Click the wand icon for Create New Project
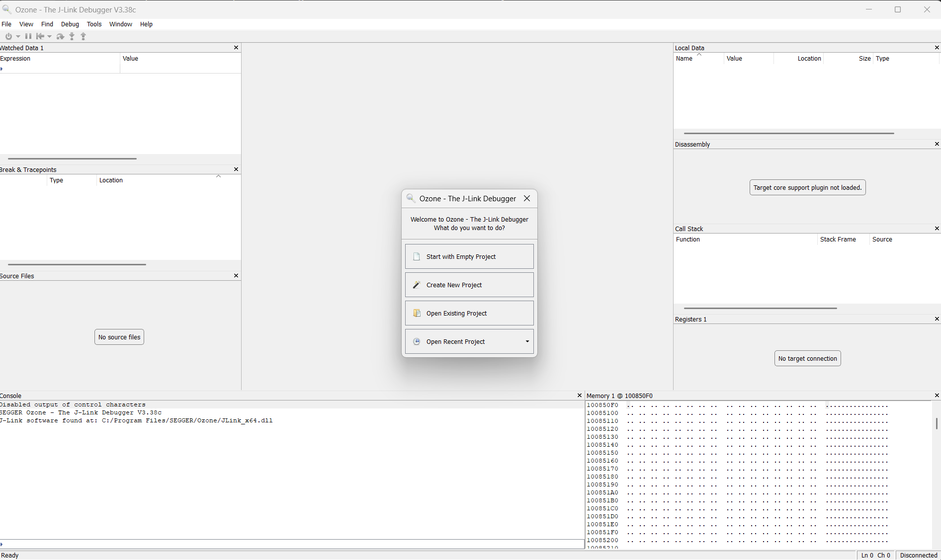941x560 pixels. coord(417,285)
